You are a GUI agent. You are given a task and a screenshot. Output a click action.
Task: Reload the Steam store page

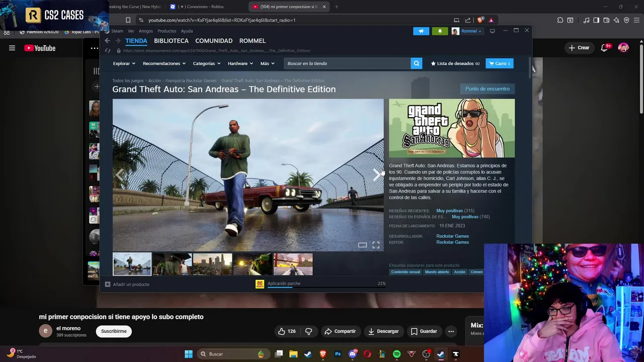tap(108, 51)
